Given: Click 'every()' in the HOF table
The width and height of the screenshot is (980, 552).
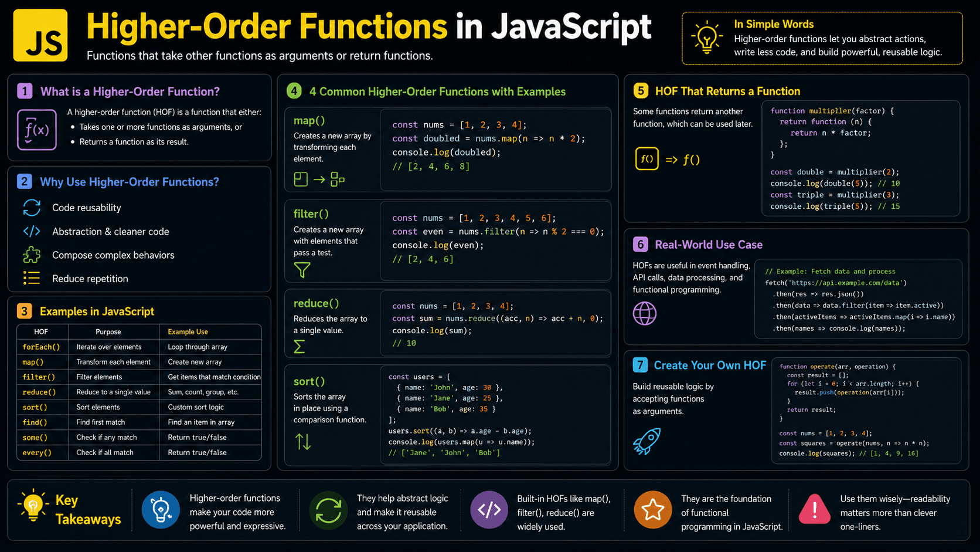Looking at the screenshot, I should (x=37, y=453).
